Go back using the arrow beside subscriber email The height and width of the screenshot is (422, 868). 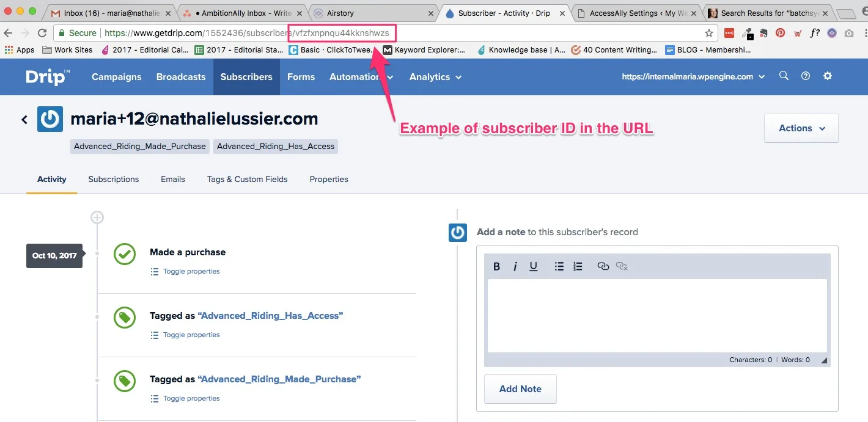click(24, 120)
